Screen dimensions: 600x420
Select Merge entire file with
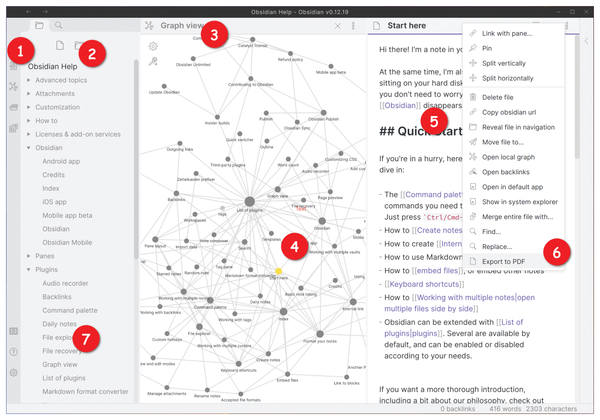tap(513, 217)
